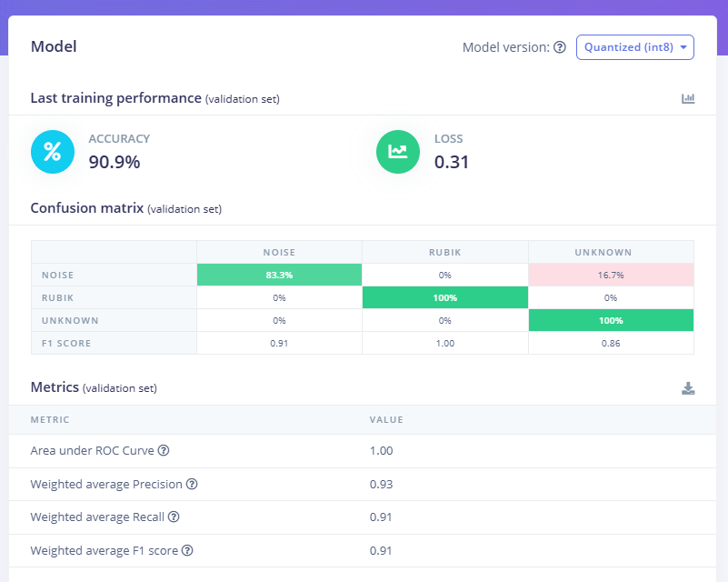728x582 pixels.
Task: Click the green loss chart icon
Action: click(398, 152)
